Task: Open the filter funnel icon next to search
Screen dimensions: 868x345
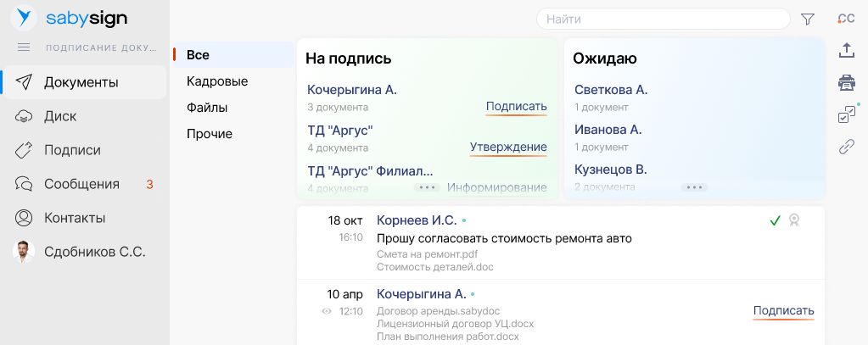Action: (x=807, y=19)
